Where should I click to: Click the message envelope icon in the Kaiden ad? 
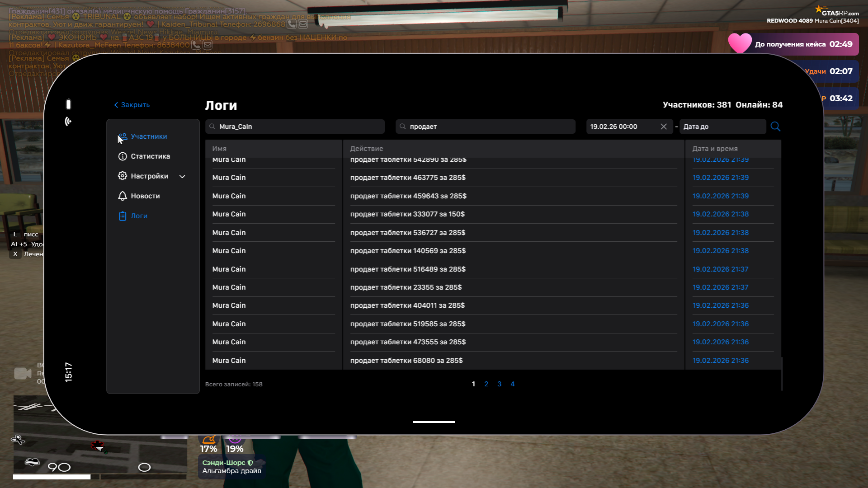point(303,24)
